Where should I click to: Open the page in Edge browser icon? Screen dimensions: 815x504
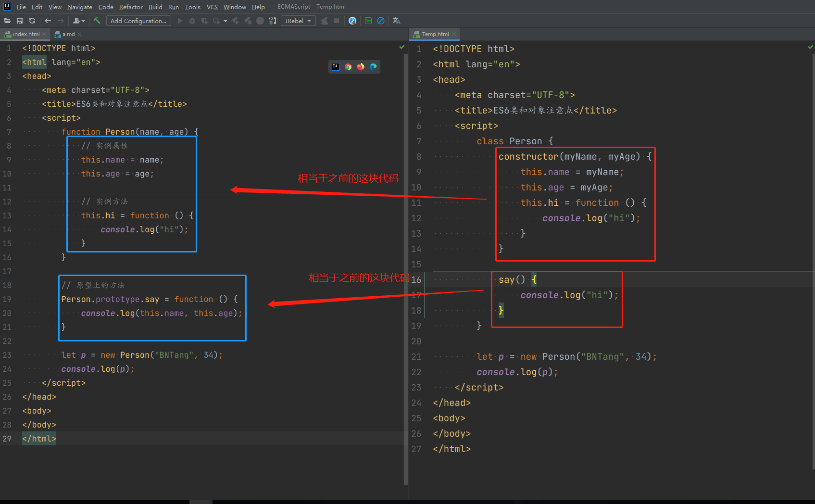click(373, 67)
